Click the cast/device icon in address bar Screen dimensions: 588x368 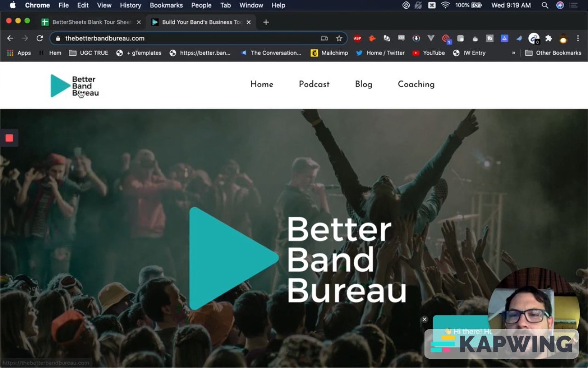pyautogui.click(x=324, y=38)
